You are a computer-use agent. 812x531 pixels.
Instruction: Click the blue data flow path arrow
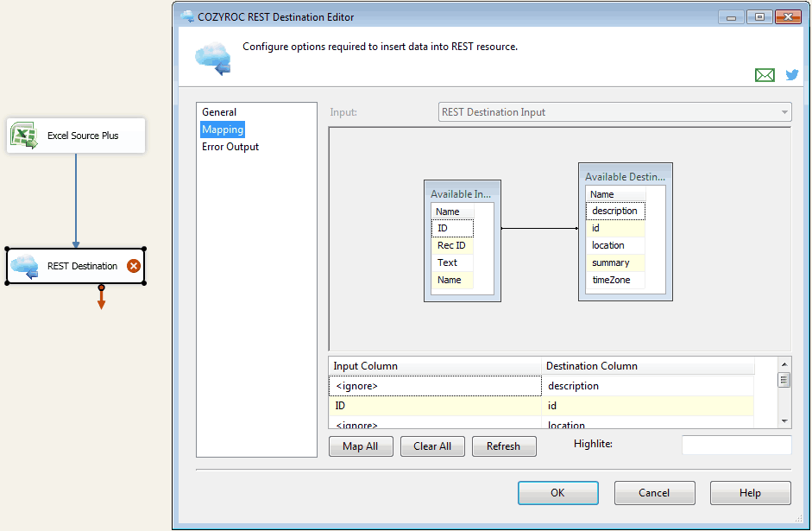tap(76, 200)
